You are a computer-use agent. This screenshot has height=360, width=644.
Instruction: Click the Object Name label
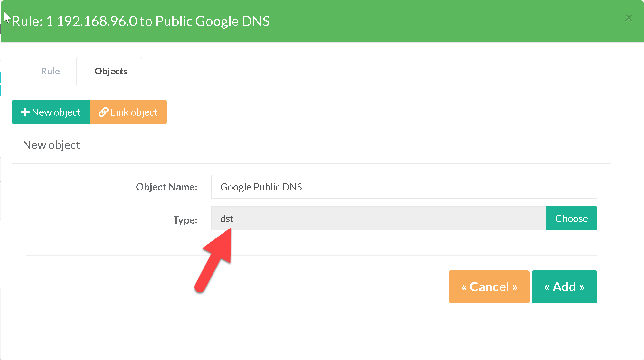(x=166, y=187)
